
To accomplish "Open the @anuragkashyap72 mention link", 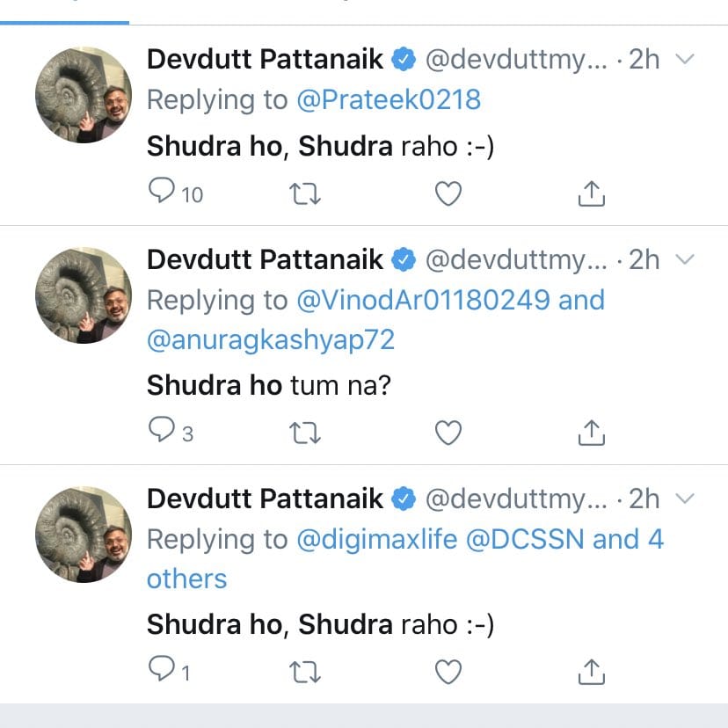I will click(x=271, y=340).
